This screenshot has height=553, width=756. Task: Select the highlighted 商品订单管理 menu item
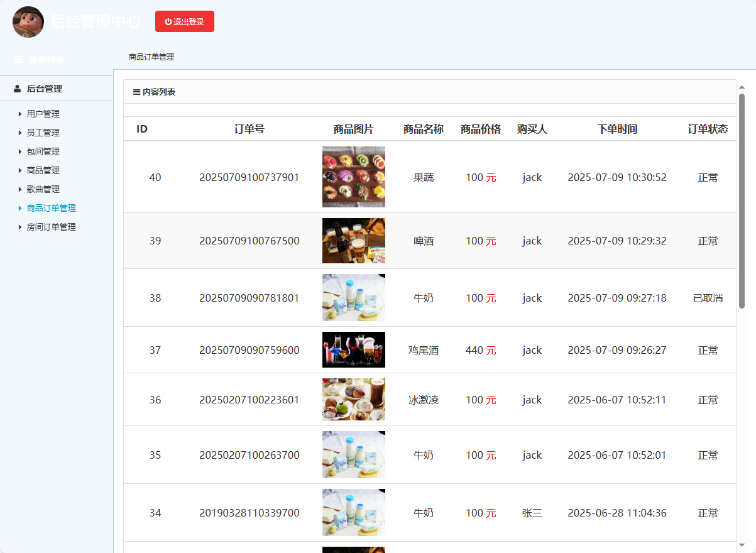(x=52, y=208)
